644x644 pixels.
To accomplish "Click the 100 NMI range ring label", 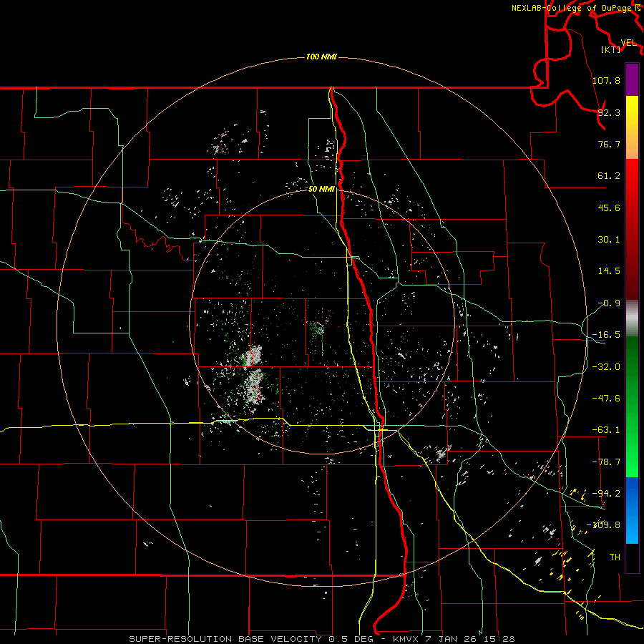I will [321, 57].
